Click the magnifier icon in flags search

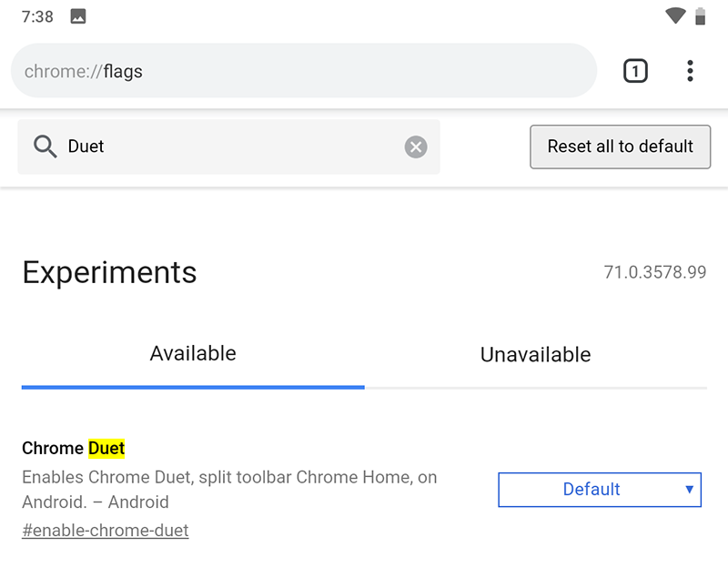coord(45,147)
